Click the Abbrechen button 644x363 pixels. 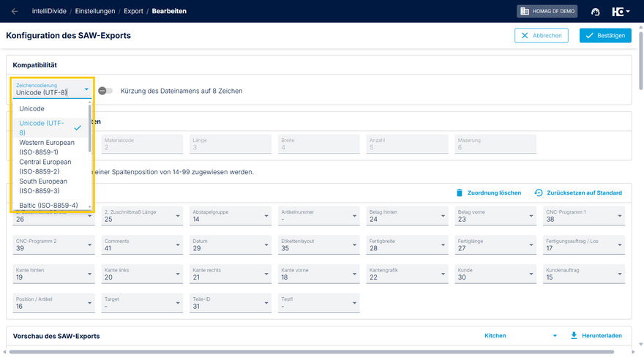[542, 35]
